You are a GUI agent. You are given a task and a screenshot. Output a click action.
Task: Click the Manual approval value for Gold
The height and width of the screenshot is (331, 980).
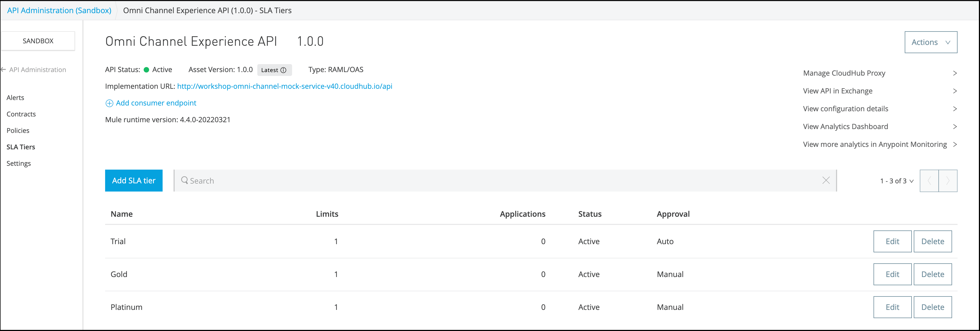point(670,274)
